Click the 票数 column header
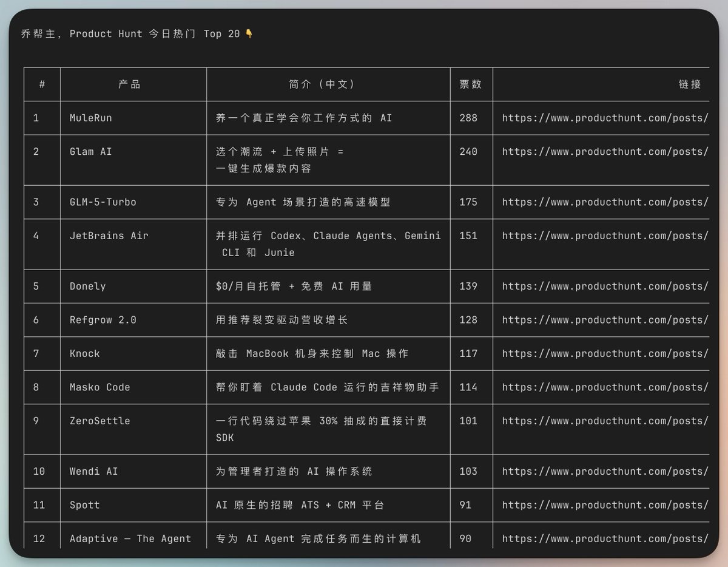The width and height of the screenshot is (728, 567). 471,84
